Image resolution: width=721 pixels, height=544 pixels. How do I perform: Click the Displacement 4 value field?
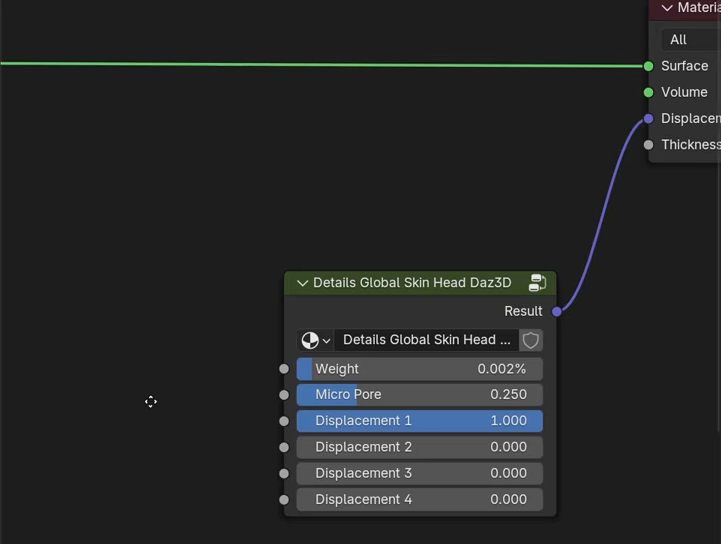(420, 499)
